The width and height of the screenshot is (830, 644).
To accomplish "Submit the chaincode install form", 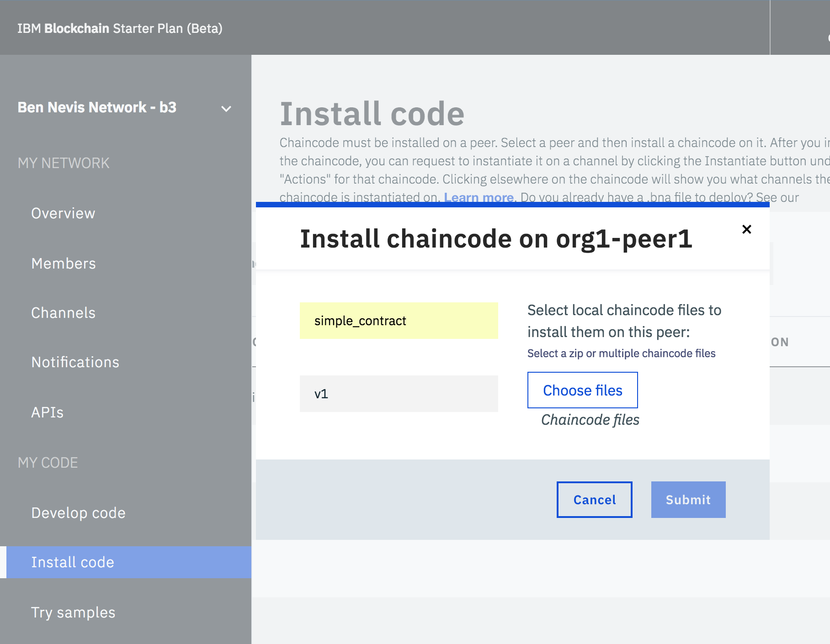I will (x=688, y=500).
